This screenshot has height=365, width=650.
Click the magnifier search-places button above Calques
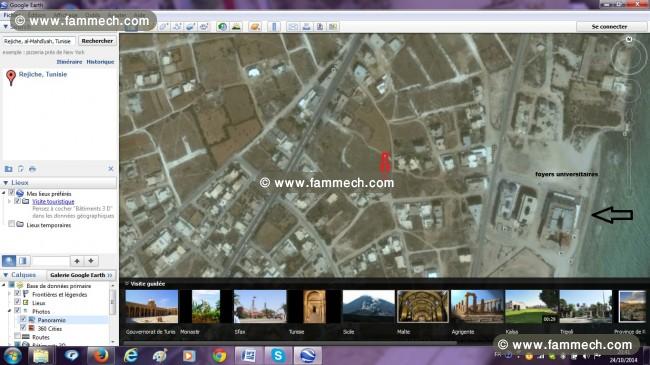[x=9, y=261]
